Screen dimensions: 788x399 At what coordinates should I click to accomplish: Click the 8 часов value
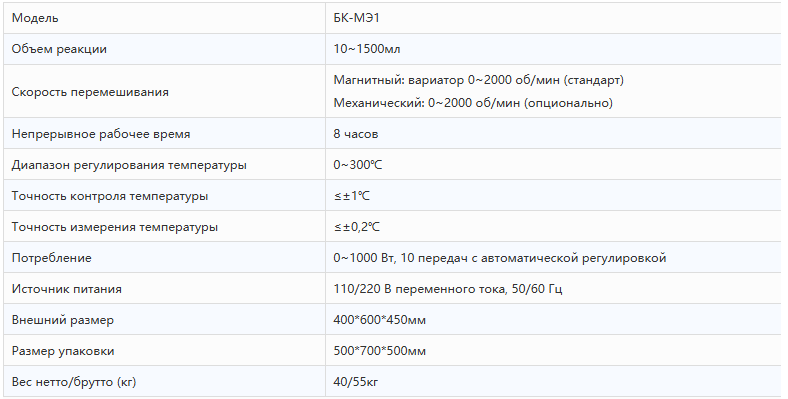(355, 134)
